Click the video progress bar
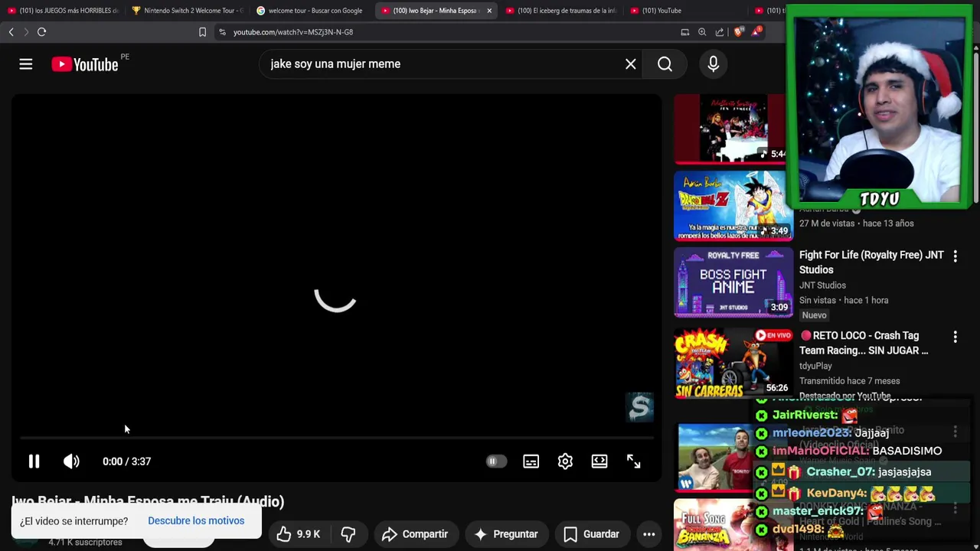 point(337,438)
